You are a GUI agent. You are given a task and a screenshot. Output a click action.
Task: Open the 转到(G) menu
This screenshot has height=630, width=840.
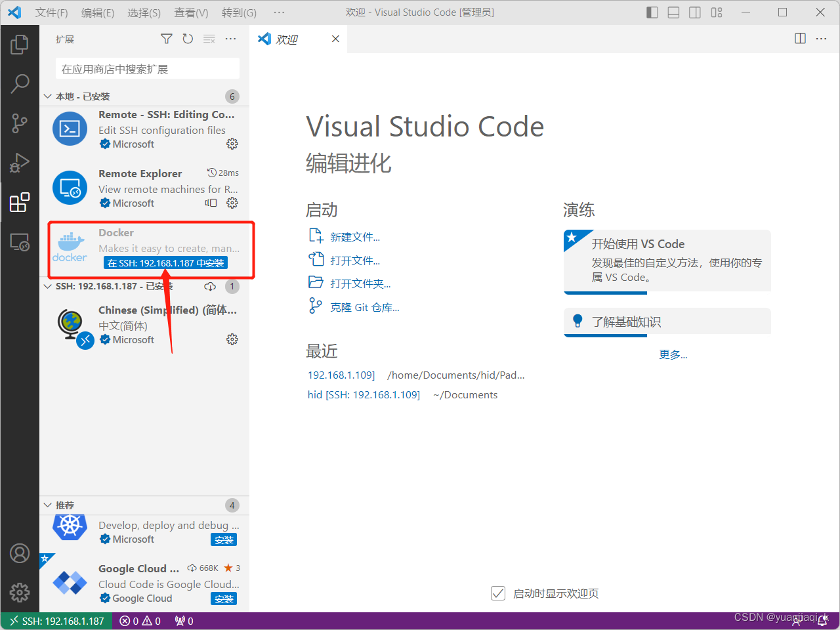239,12
